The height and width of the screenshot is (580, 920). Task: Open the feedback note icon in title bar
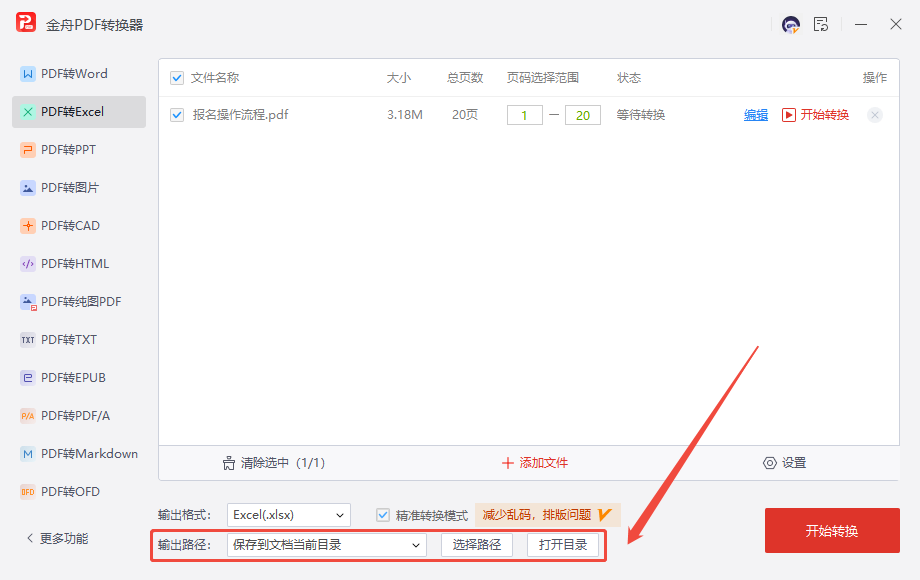[820, 25]
